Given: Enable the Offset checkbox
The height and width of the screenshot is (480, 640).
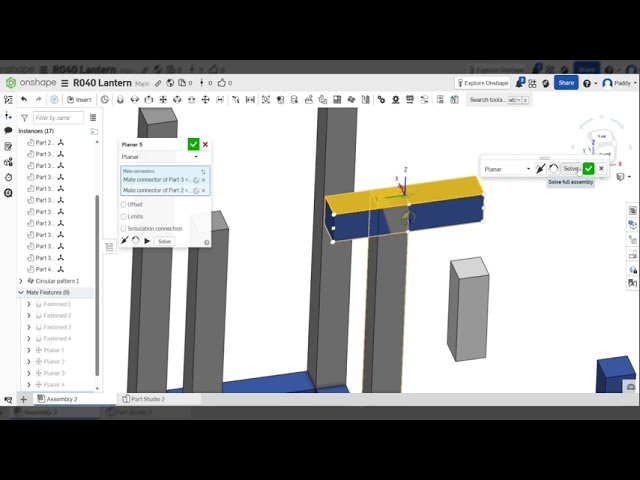Looking at the screenshot, I should click(x=123, y=204).
